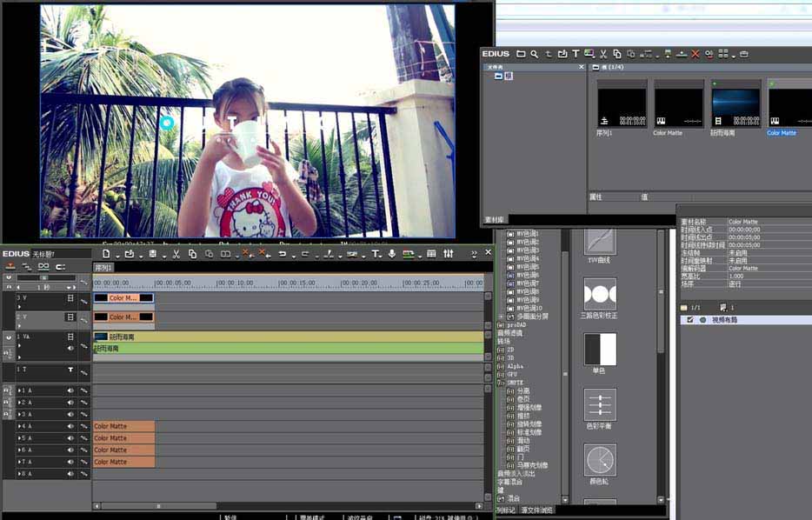Image resolution: width=812 pixels, height=520 pixels.
Task: Show more timeline toolbar items via chevron
Action: pos(474,253)
